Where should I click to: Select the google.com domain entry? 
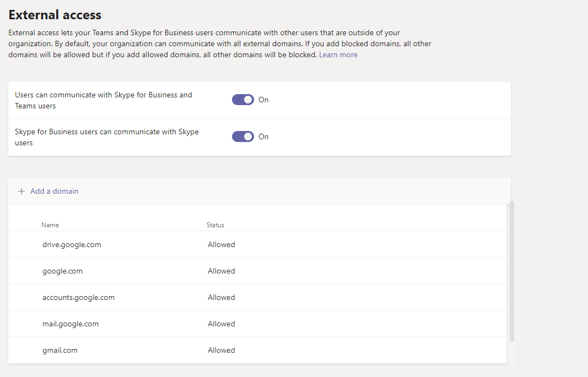coord(62,271)
